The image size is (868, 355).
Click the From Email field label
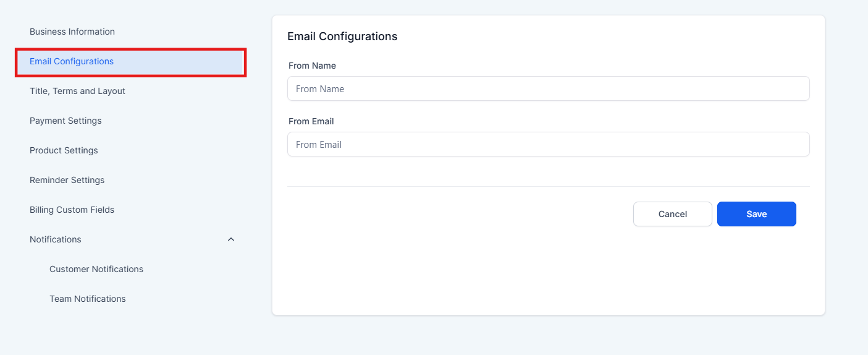point(311,121)
